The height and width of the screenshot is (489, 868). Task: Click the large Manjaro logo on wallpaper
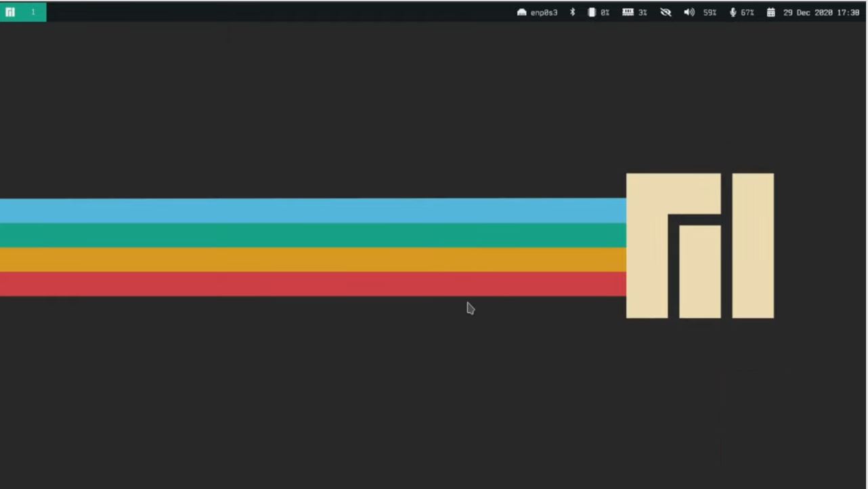[699, 245]
